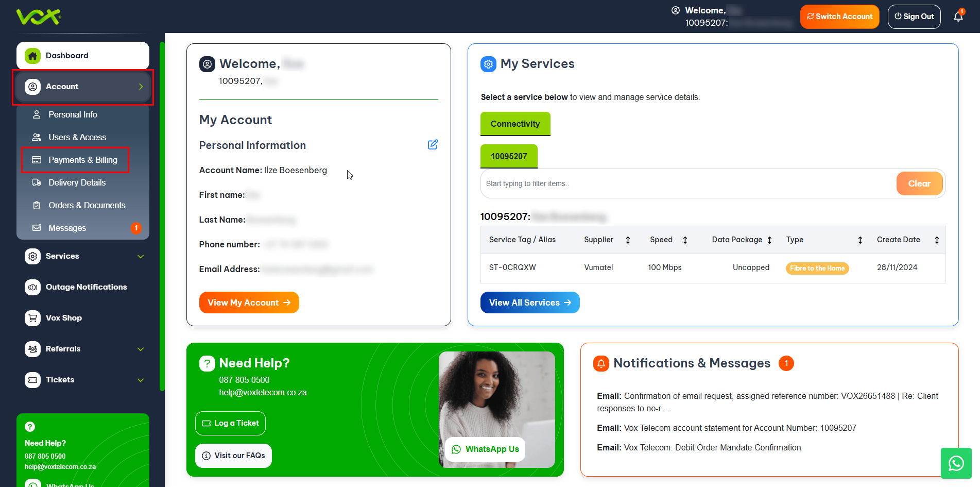Open Payments & Billing menu item
Viewport: 980px width, 487px height.
pos(82,160)
